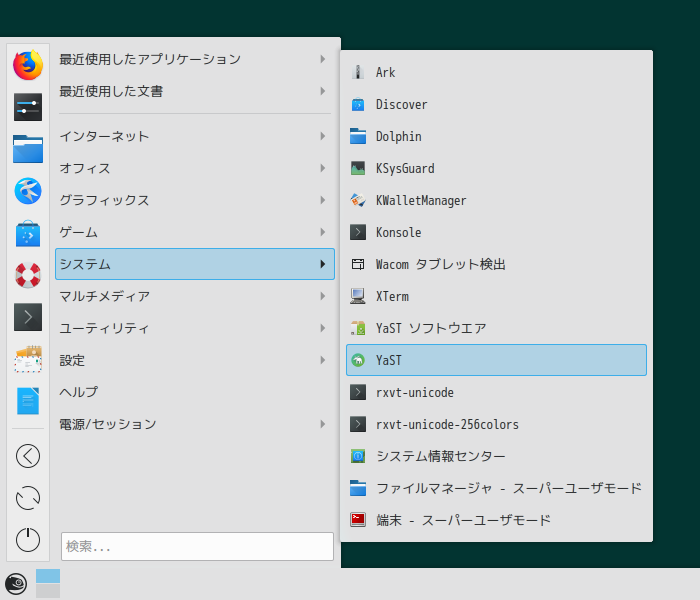This screenshot has width=700, height=600.
Task: Select the オフィス menu label
Action: coord(85,168)
